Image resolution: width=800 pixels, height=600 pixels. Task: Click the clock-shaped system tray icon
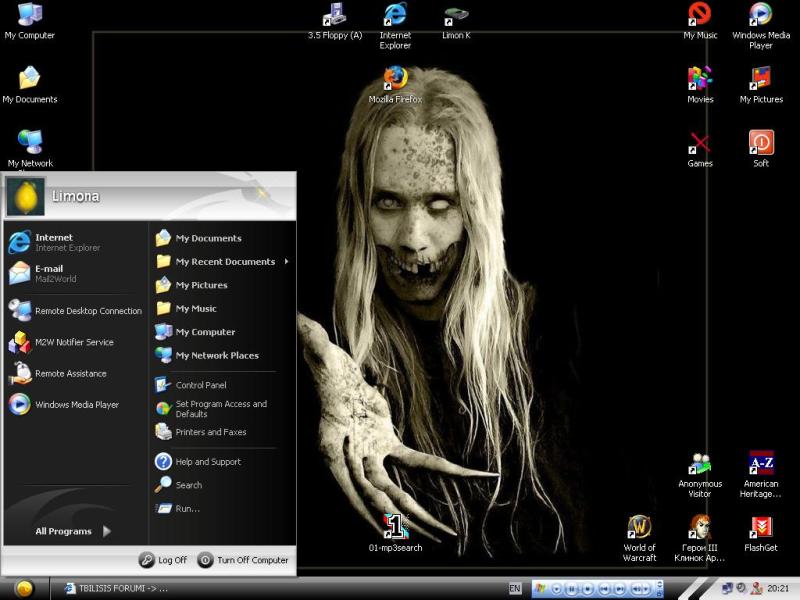[x=741, y=588]
